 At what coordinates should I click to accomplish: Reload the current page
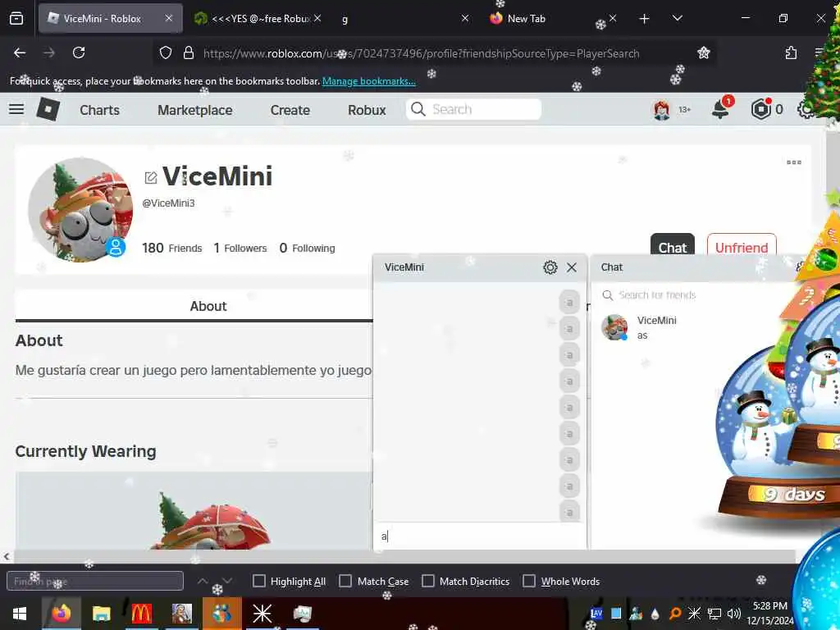coord(79,52)
